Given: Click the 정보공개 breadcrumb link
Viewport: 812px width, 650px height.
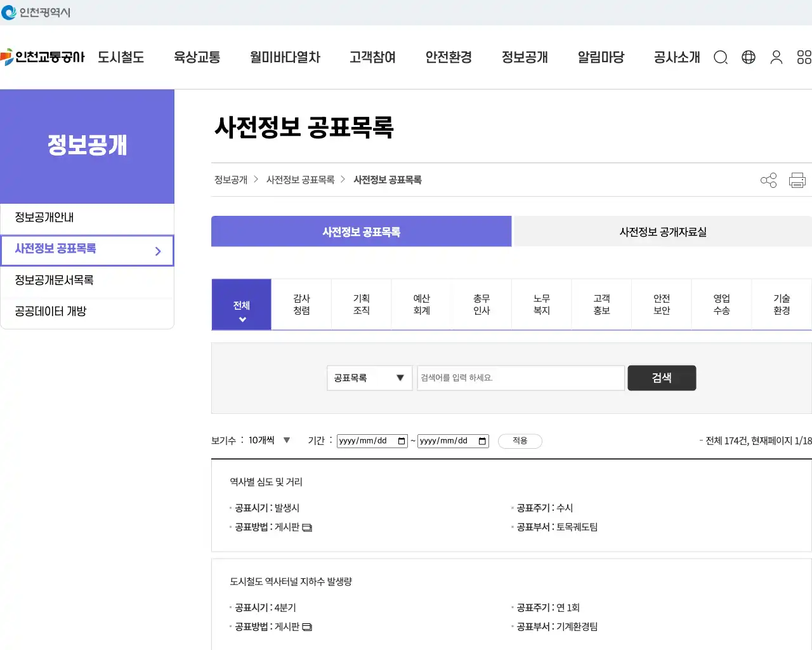Looking at the screenshot, I should 231,180.
